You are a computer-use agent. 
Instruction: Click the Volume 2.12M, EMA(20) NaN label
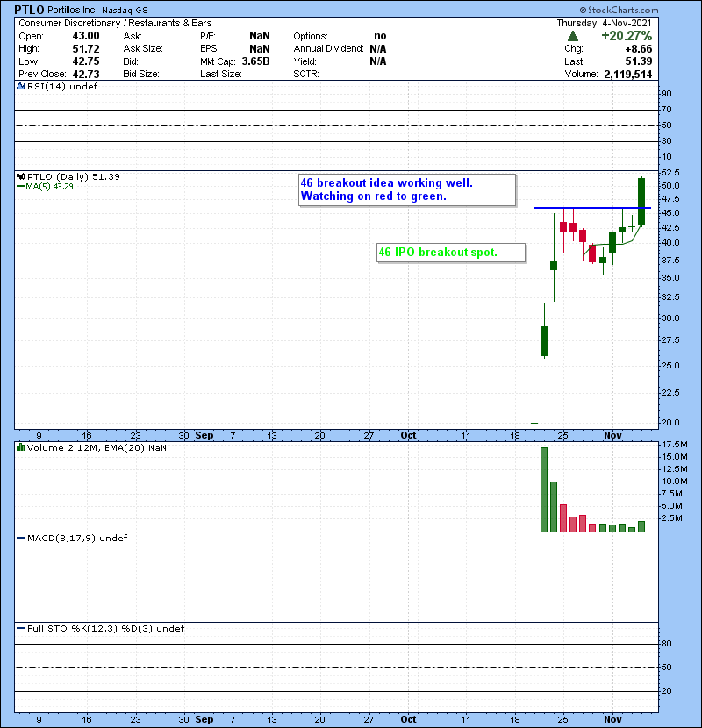point(97,447)
